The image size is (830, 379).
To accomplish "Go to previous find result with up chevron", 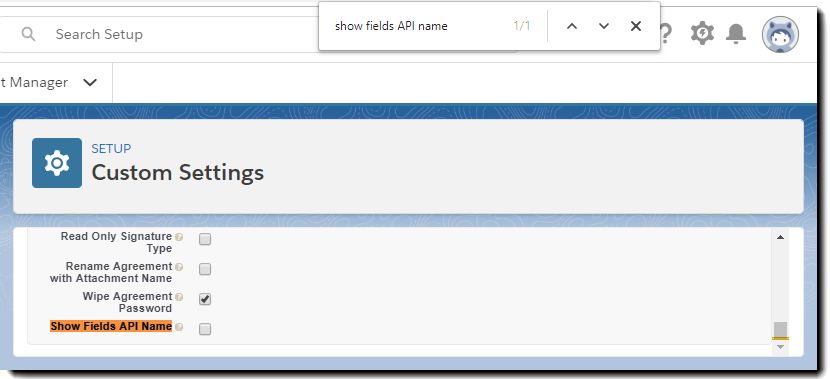I will point(572,26).
